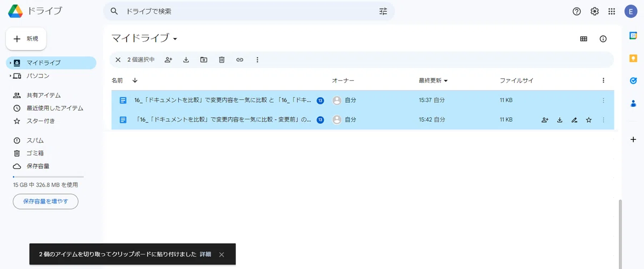
Task: Open more menu for 15:42 row
Action: (603, 120)
